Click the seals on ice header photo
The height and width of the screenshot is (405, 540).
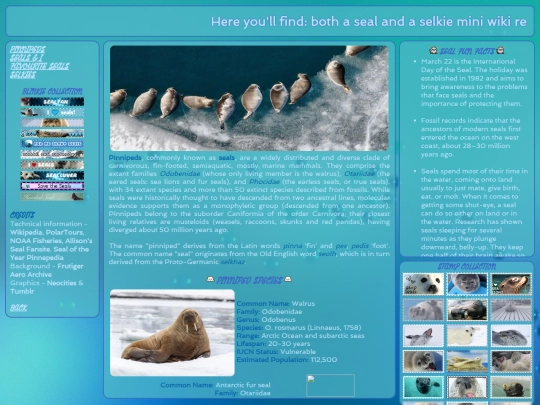(x=249, y=98)
